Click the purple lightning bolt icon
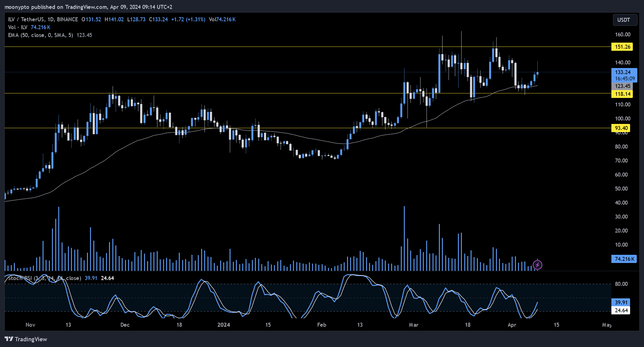This screenshot has width=644, height=347. tap(537, 265)
